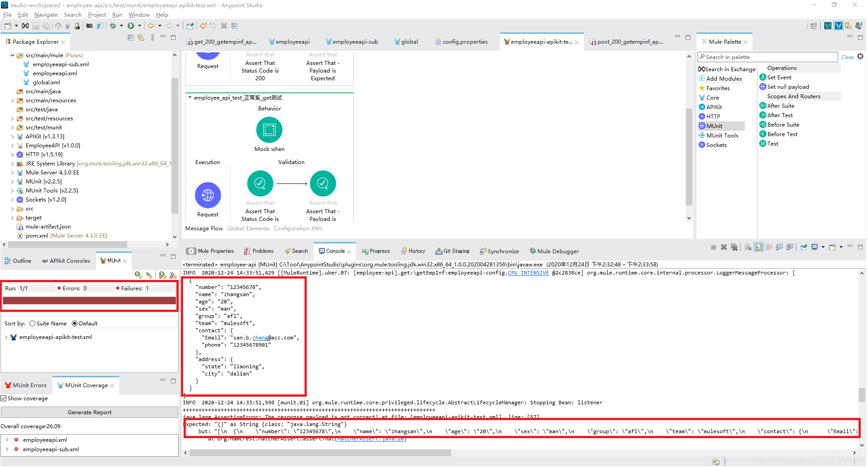This screenshot has width=868, height=467.
Task: Select MUnit Tools in palette list
Action: 719,136
